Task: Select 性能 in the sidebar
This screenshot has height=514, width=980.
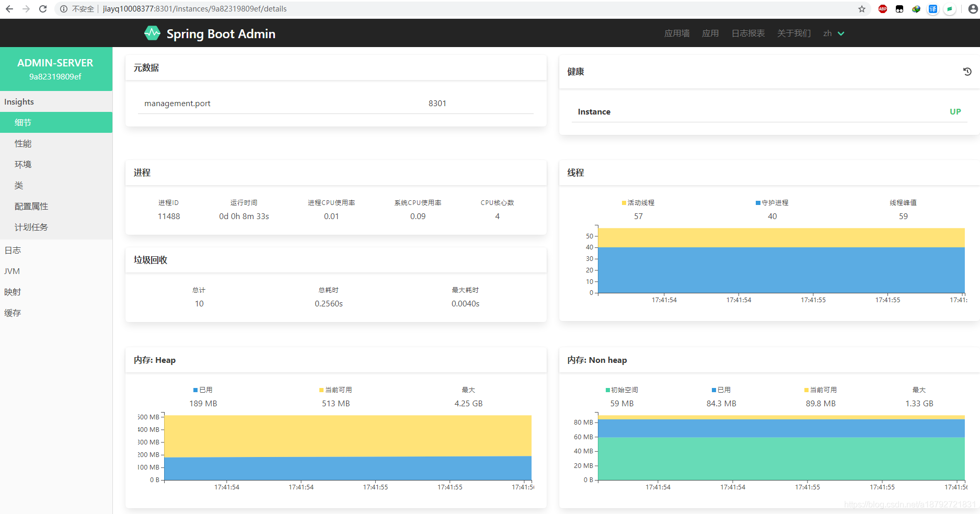Action: pyautogui.click(x=56, y=143)
